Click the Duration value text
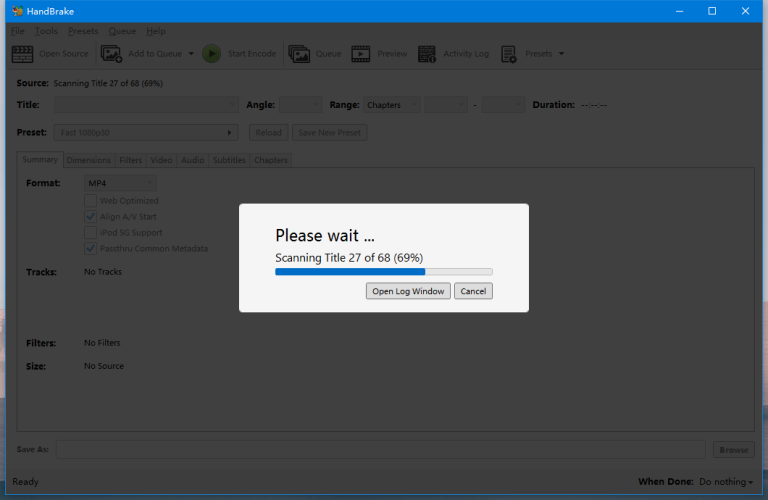Screen dimensions: 768x500 [594, 105]
